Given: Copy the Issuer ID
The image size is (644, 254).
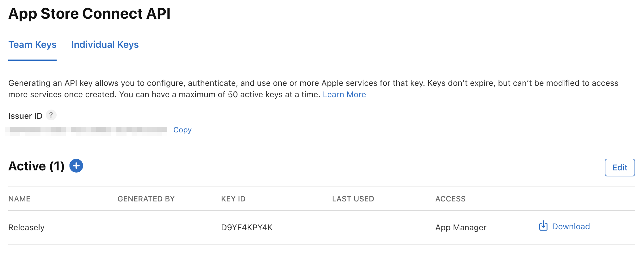Looking at the screenshot, I should pyautogui.click(x=182, y=130).
